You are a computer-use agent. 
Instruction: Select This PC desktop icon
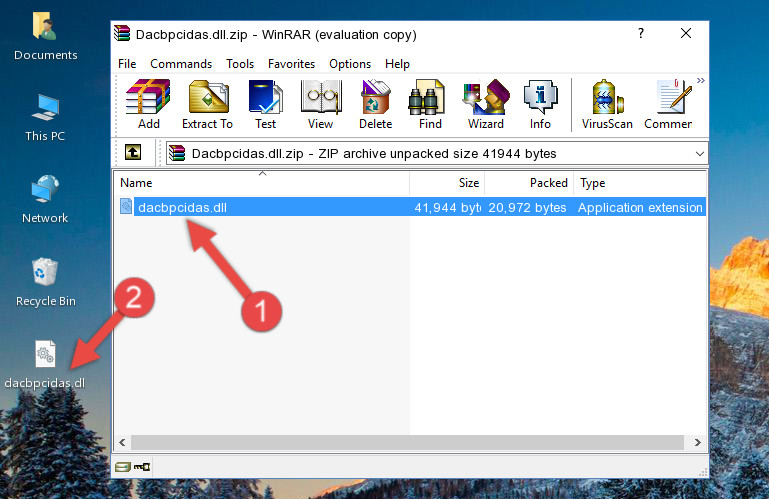tap(45, 118)
